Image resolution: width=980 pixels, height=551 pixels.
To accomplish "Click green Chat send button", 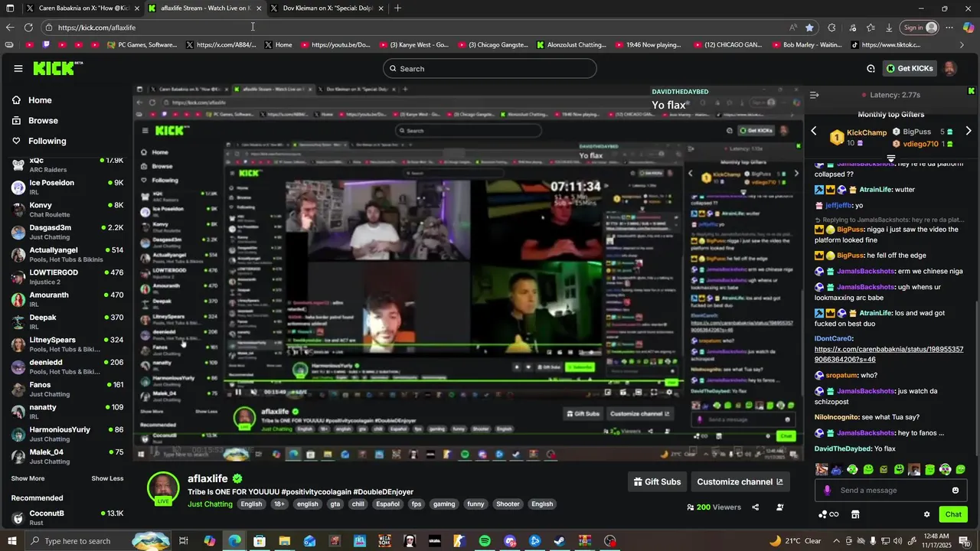I will [953, 514].
